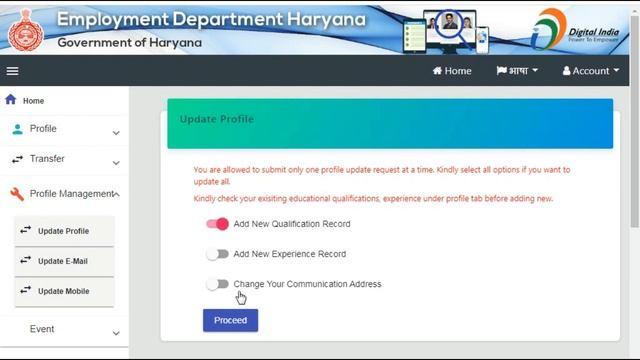Enable Change Your Communication Address toggle
This screenshot has height=360, width=640.
pyautogui.click(x=217, y=284)
